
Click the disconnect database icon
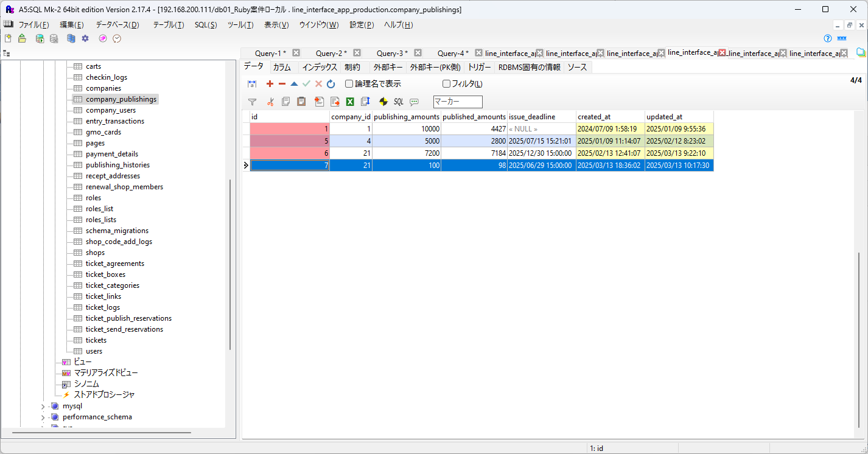(54, 38)
